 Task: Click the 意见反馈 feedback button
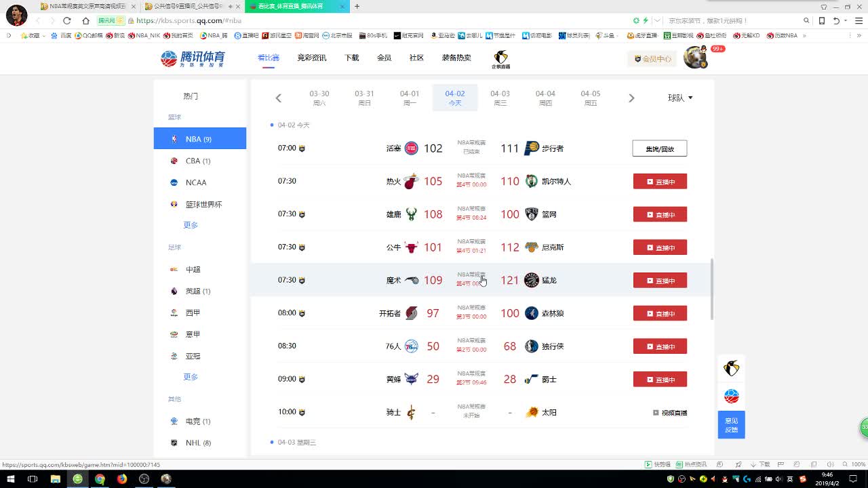(731, 425)
